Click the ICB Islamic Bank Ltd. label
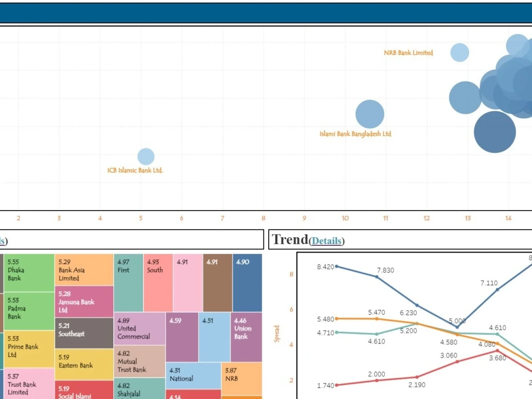Screen dimensions: 532x399 point(135,170)
